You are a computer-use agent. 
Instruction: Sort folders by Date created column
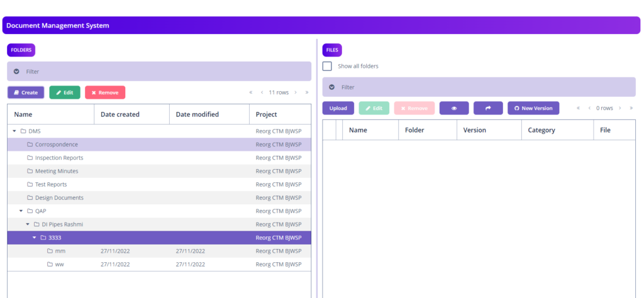(x=119, y=114)
